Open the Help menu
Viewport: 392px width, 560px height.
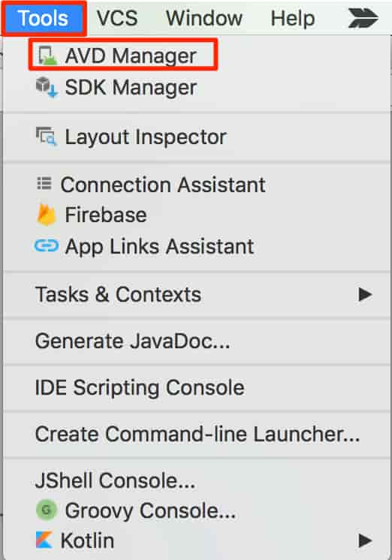[293, 18]
